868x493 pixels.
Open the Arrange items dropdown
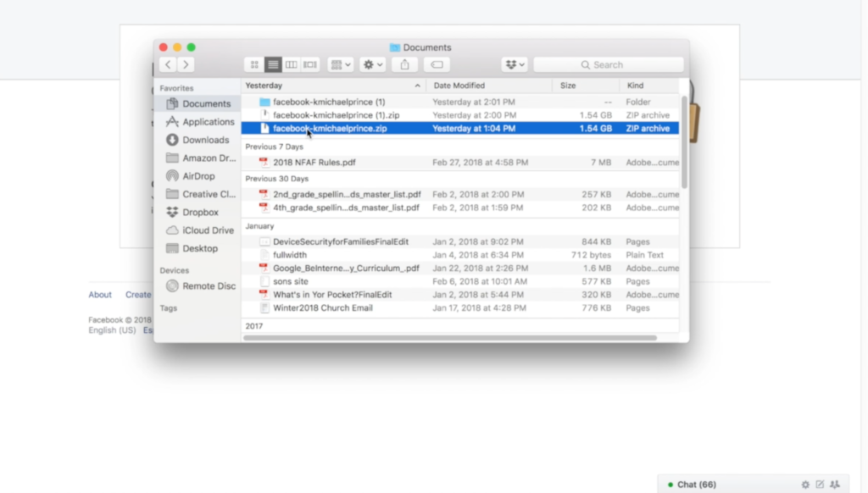341,64
